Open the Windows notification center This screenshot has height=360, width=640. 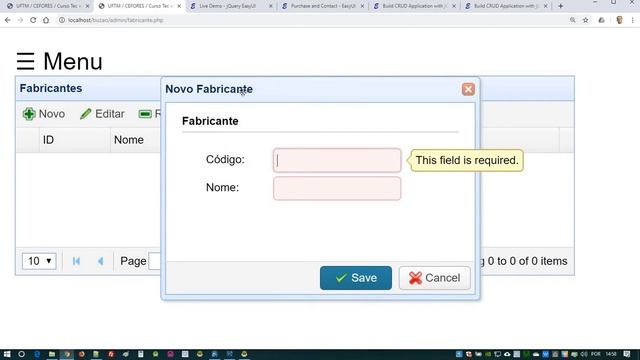[x=627, y=354]
